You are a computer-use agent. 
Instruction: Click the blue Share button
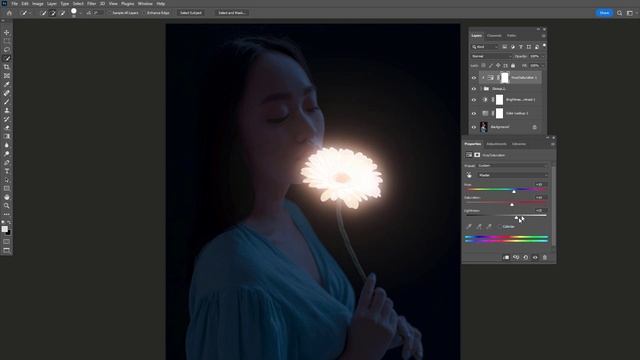(604, 13)
